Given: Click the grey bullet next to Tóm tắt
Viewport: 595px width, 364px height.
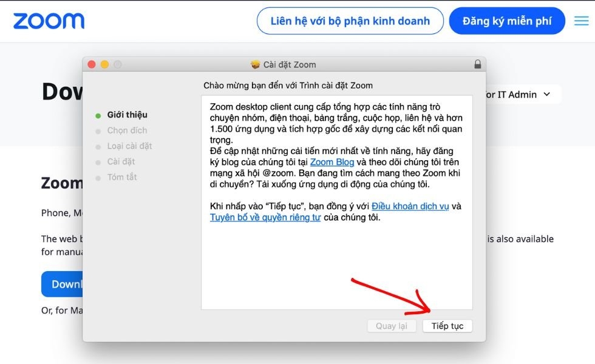Looking at the screenshot, I should tap(99, 177).
